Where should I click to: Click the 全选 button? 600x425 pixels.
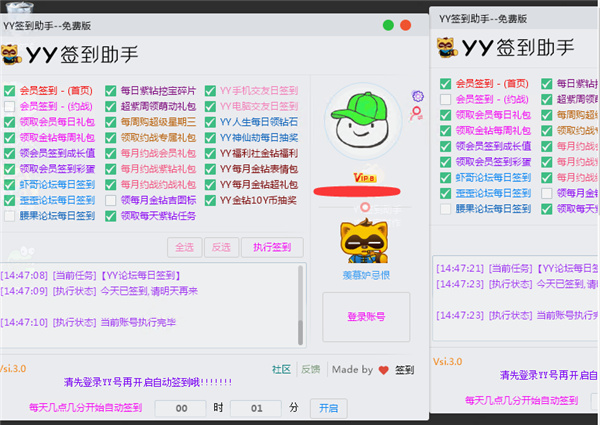coord(184,248)
